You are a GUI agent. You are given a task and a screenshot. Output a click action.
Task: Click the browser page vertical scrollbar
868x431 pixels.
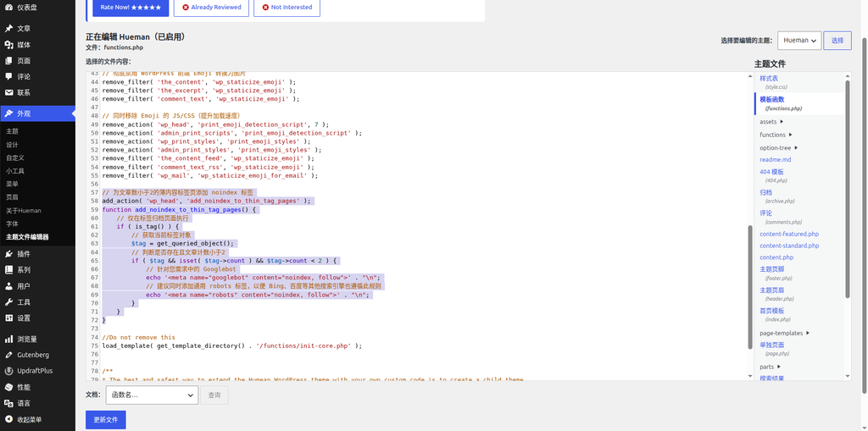(865, 216)
